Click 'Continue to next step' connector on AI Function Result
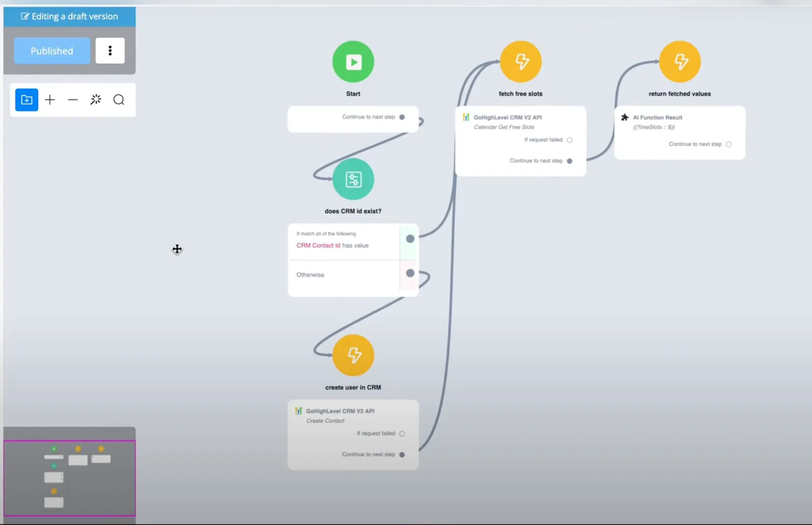 (x=729, y=145)
